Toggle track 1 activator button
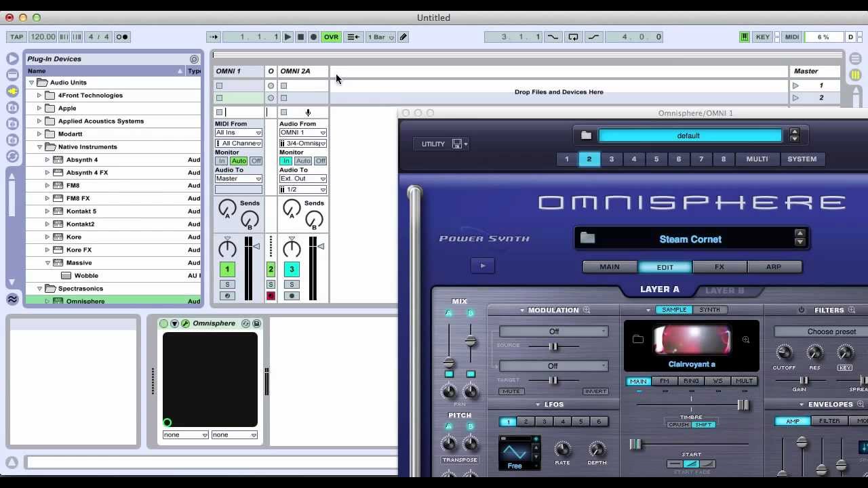This screenshot has height=488, width=868. click(x=227, y=269)
